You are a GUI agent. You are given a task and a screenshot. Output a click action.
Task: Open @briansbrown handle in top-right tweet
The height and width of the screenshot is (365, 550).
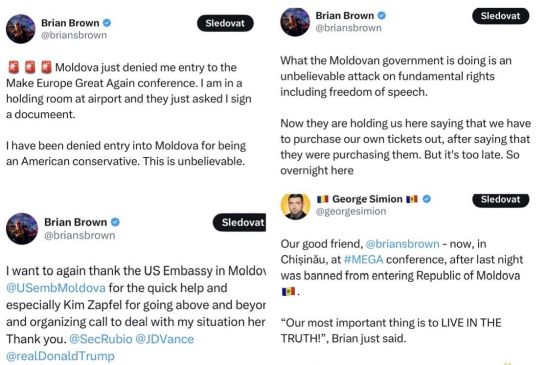(348, 28)
